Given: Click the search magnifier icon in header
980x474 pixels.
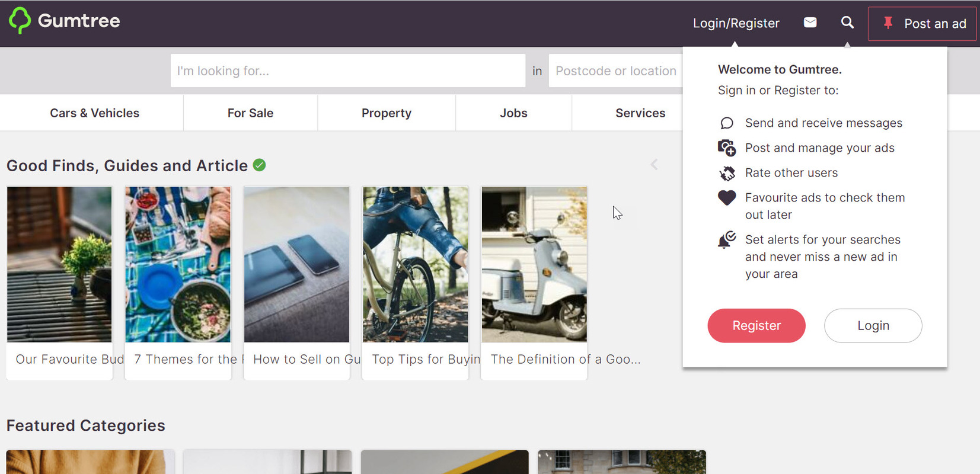Looking at the screenshot, I should [847, 23].
